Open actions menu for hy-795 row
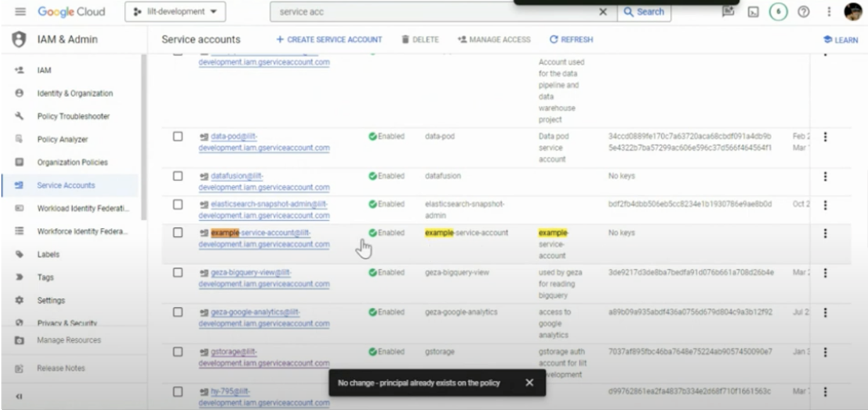Image resolution: width=868 pixels, height=412 pixels. point(826,391)
